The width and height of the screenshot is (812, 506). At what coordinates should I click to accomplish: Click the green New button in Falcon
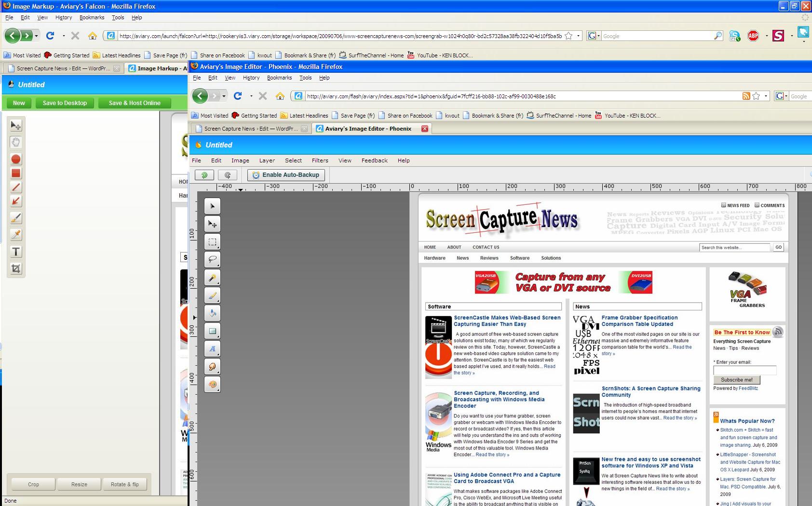click(19, 103)
